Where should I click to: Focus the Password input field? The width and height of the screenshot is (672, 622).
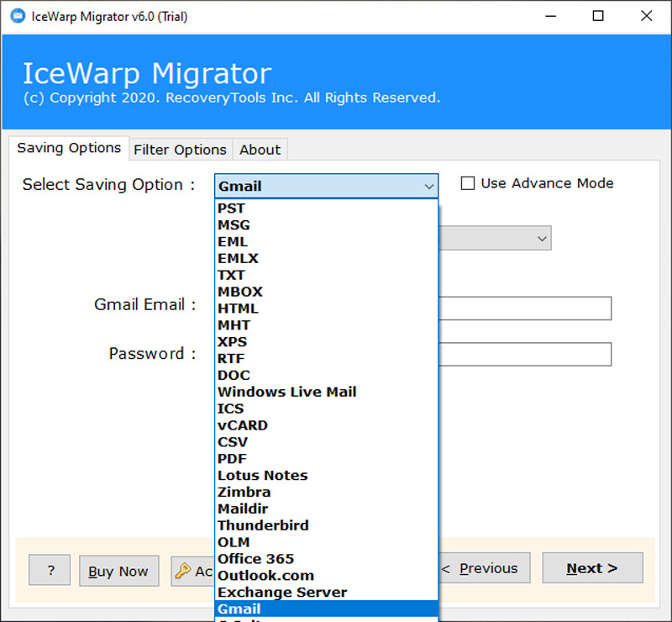click(x=525, y=355)
